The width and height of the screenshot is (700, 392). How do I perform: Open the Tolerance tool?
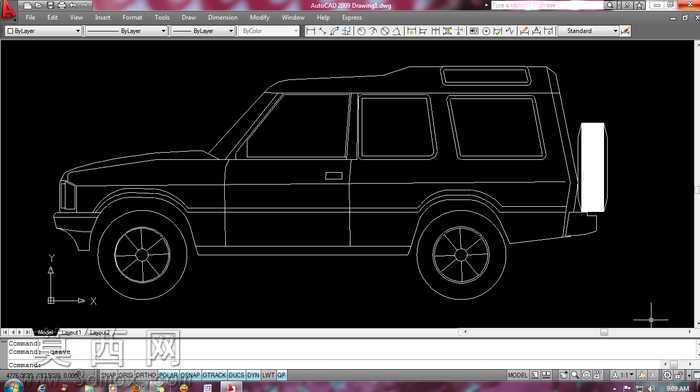tap(474, 31)
